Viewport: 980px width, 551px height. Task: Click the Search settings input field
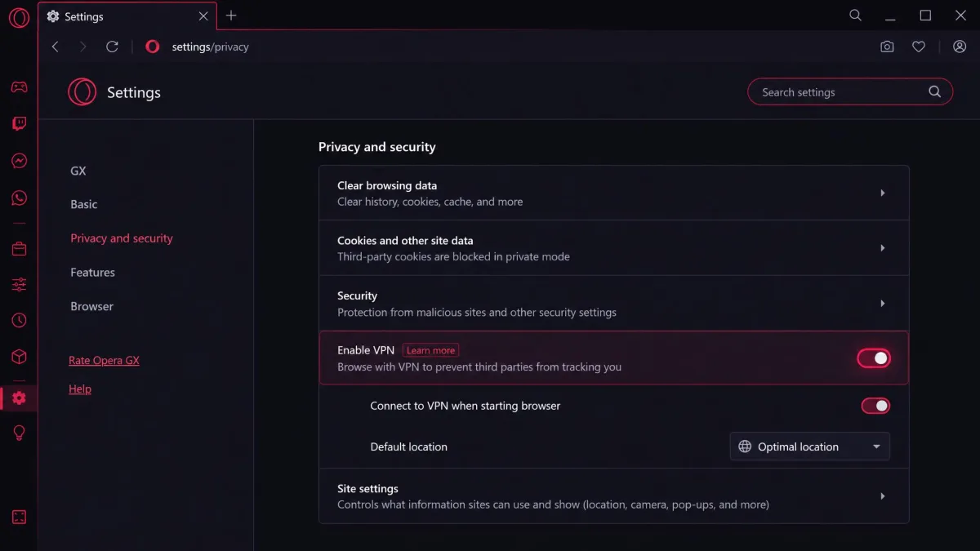(850, 92)
